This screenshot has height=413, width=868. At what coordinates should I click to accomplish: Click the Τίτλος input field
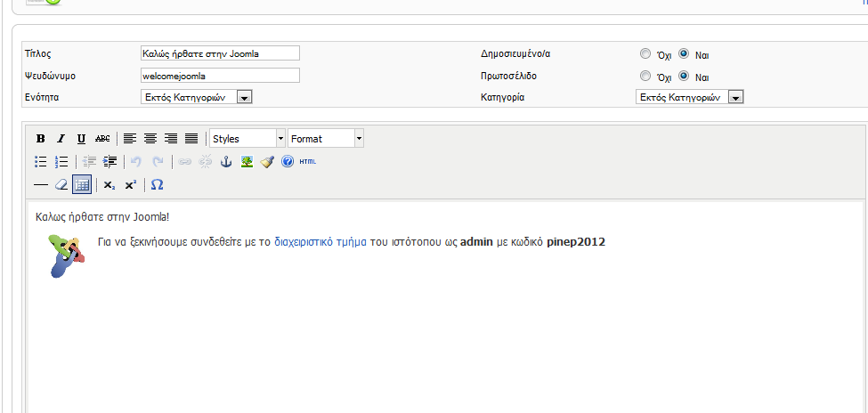point(220,53)
